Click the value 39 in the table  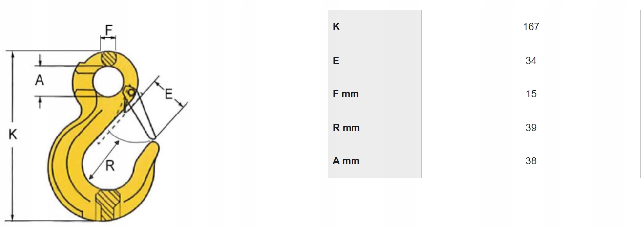[x=531, y=128]
